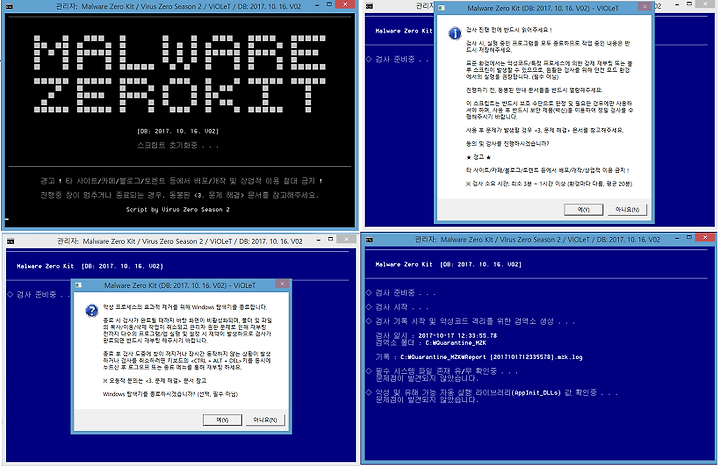This screenshot has width=720, height=467.
Task: Open system menu icon of the quarantine log console
Action: click(370, 239)
